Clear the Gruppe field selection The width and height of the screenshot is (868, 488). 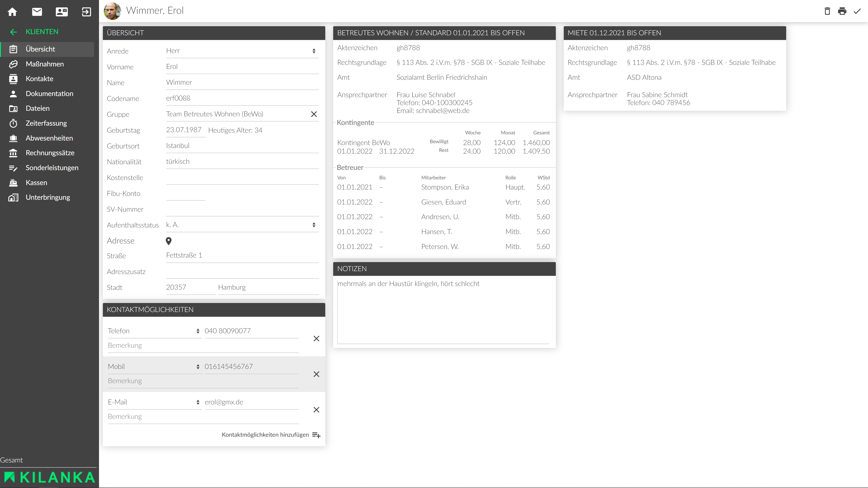(314, 114)
